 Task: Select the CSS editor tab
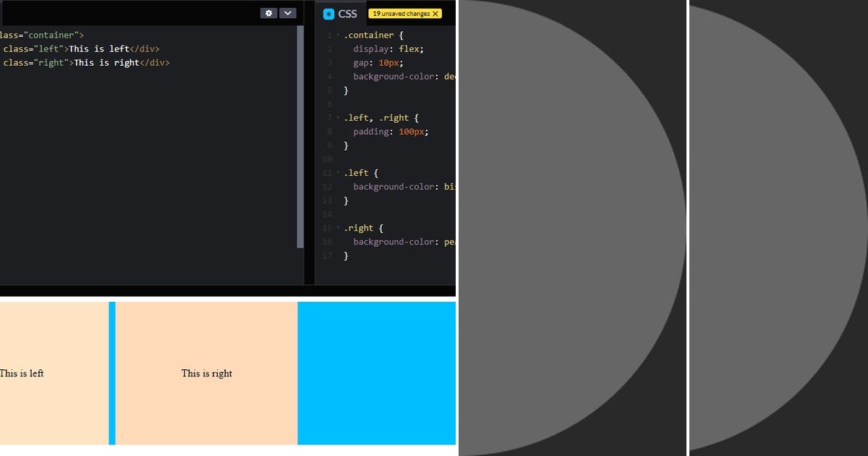click(347, 13)
